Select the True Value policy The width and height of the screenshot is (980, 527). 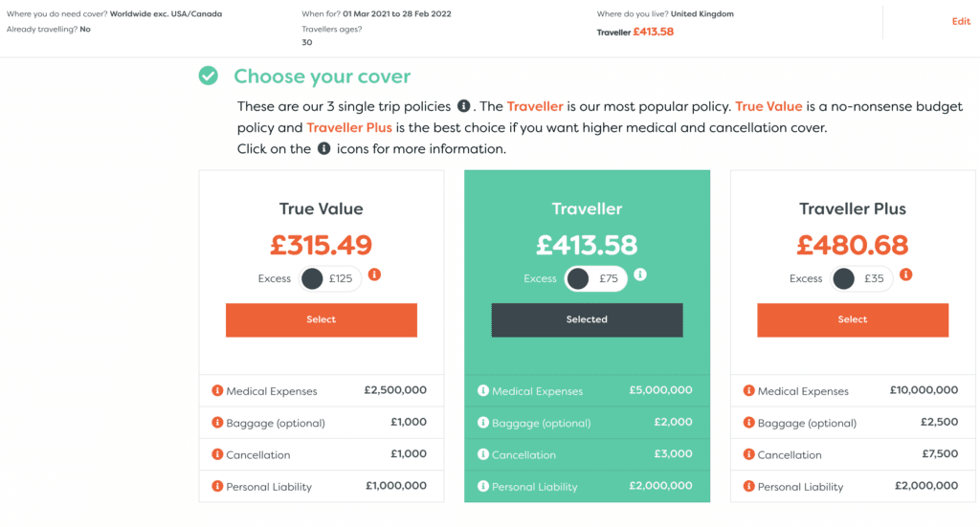pos(322,319)
